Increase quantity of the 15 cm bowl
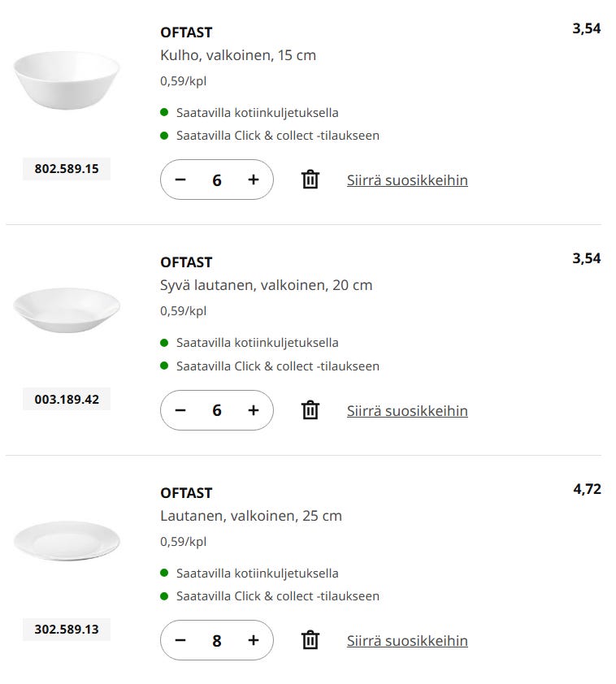The image size is (616, 684). point(254,180)
